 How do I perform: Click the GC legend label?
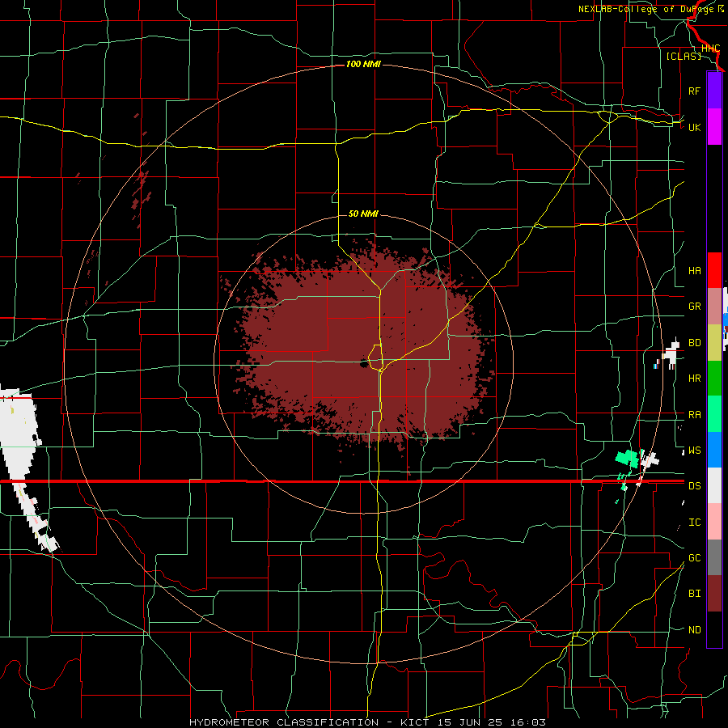(694, 558)
